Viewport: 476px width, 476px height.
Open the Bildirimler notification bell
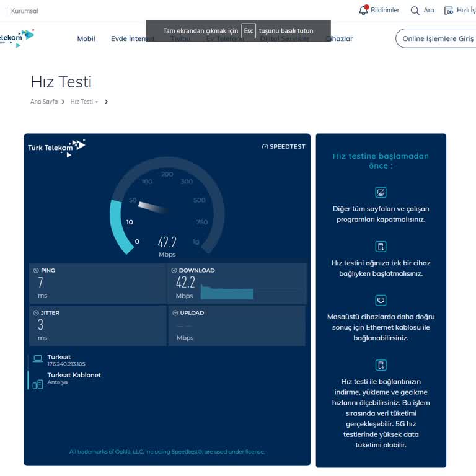point(363,10)
